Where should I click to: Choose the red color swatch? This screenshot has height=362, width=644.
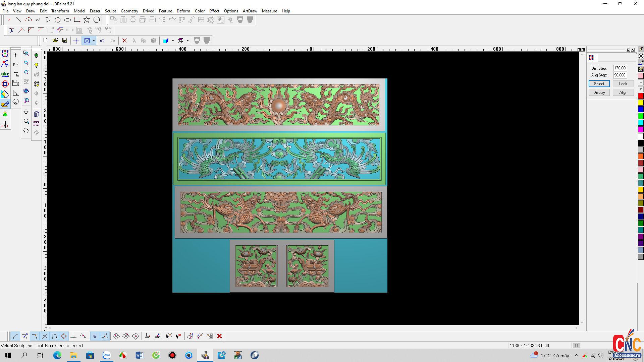tap(640, 96)
